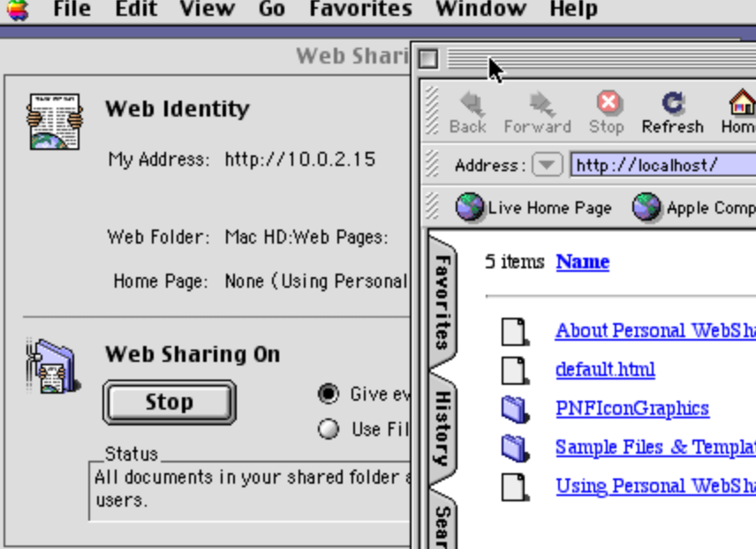Click the address field showing http://localhost/
This screenshot has width=756, height=549.
click(663, 165)
